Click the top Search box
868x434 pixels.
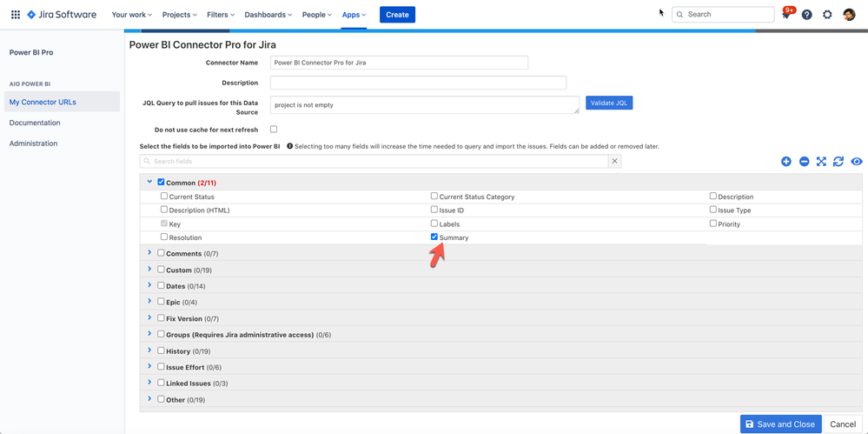pos(723,15)
